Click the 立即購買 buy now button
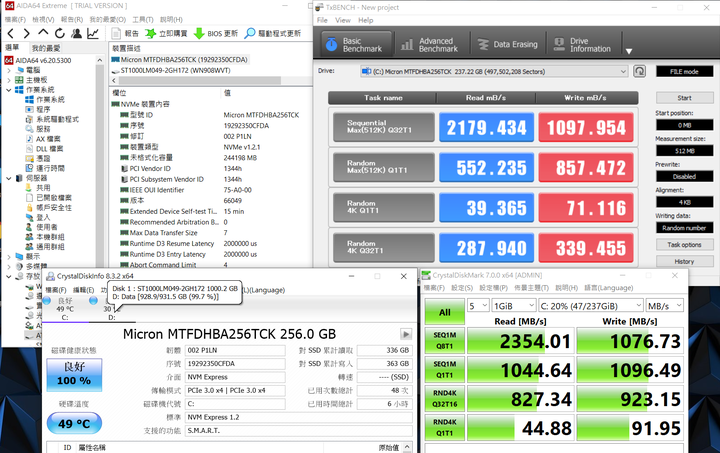The height and width of the screenshot is (453, 720). (x=166, y=34)
